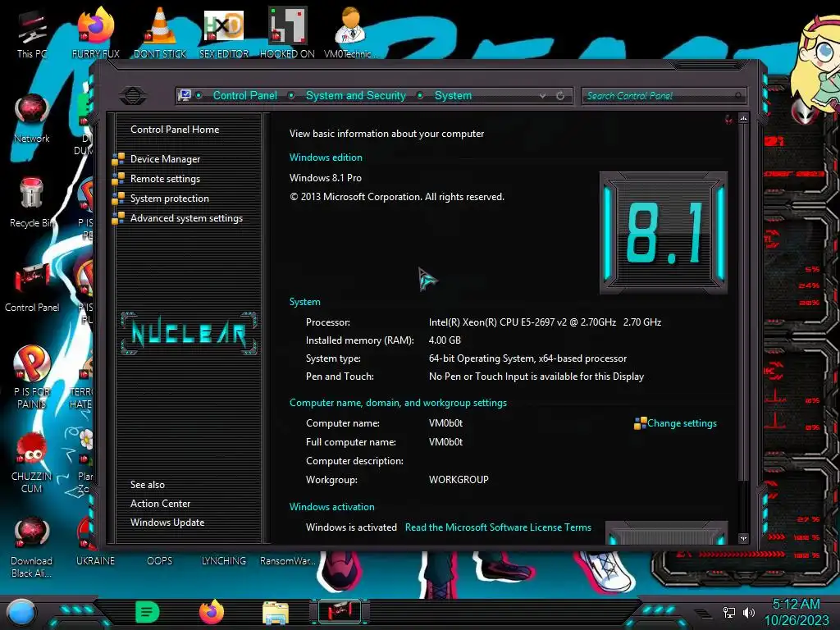This screenshot has height=630, width=840.
Task: Open the Recycle Bin
Action: pos(32,203)
